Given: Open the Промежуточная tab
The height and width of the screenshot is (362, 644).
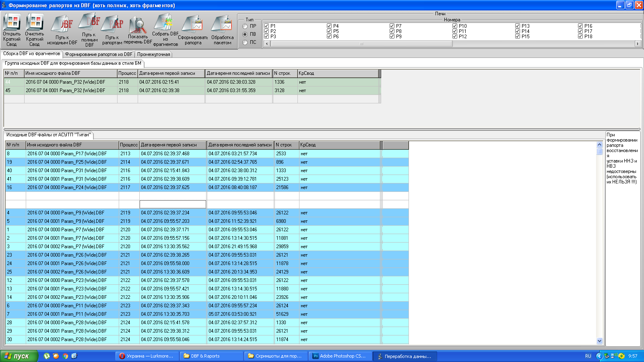Looking at the screenshot, I should click(x=153, y=54).
